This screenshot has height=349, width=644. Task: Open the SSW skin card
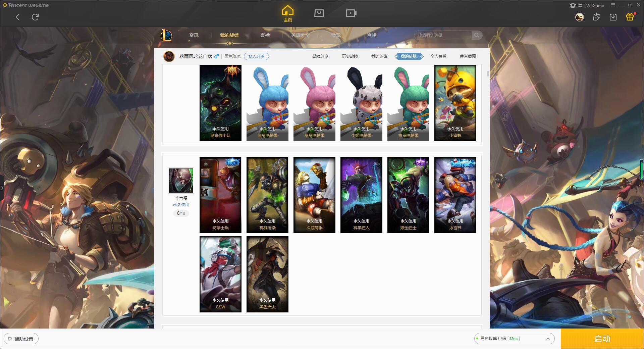220,274
